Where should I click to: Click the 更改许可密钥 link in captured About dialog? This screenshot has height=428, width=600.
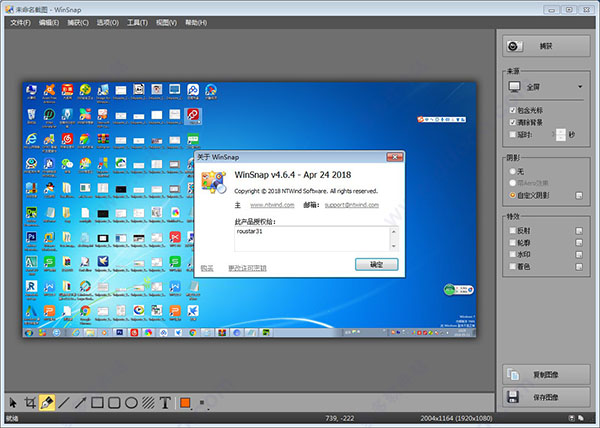pos(247,268)
